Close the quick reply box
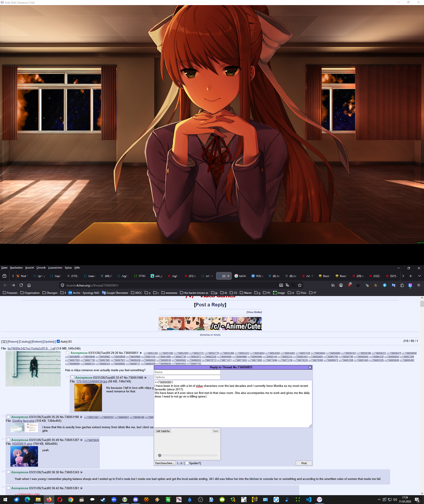Image resolution: width=424 pixels, height=504 pixels. click(x=310, y=367)
